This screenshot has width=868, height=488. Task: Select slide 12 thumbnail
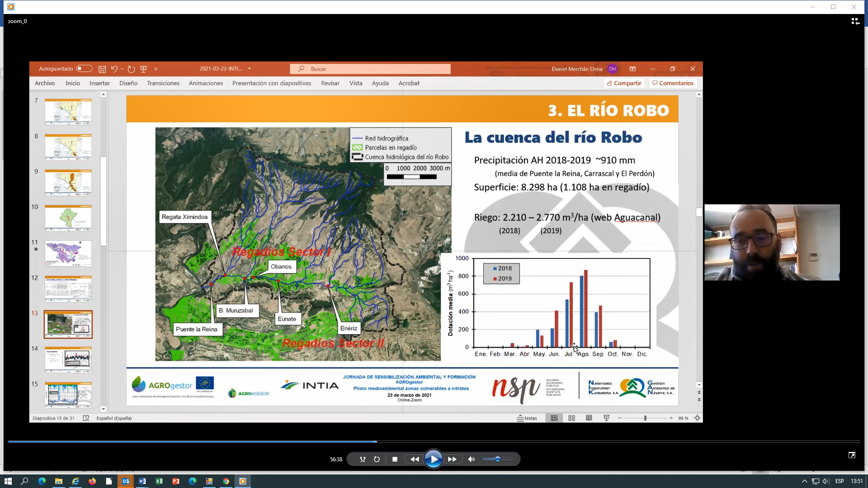pyautogui.click(x=68, y=289)
